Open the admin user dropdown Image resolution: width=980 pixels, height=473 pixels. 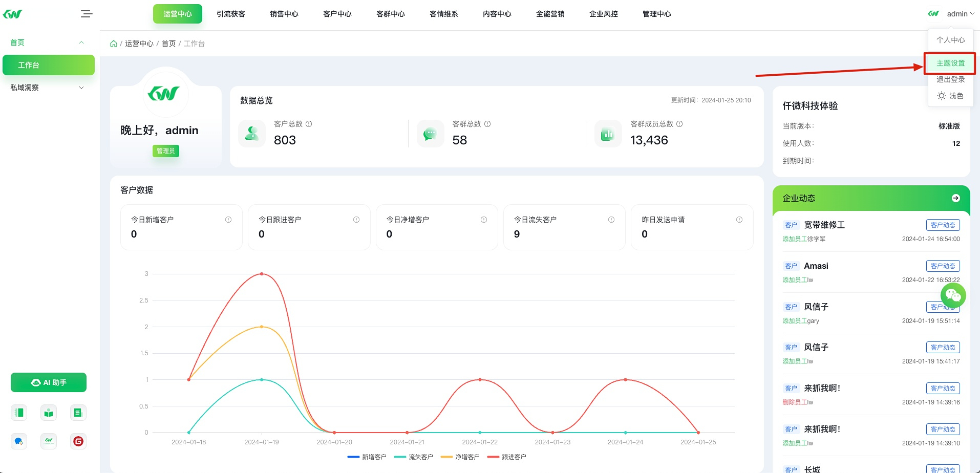pyautogui.click(x=960, y=14)
